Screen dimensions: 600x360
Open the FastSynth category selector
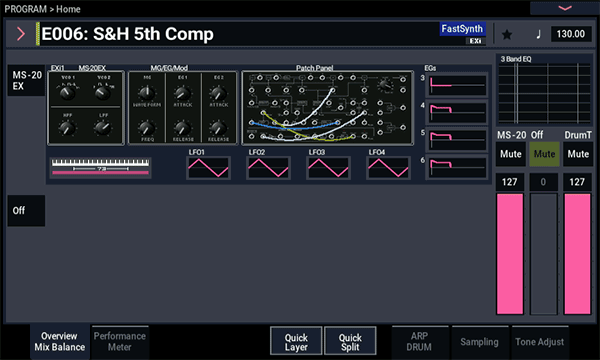462,29
